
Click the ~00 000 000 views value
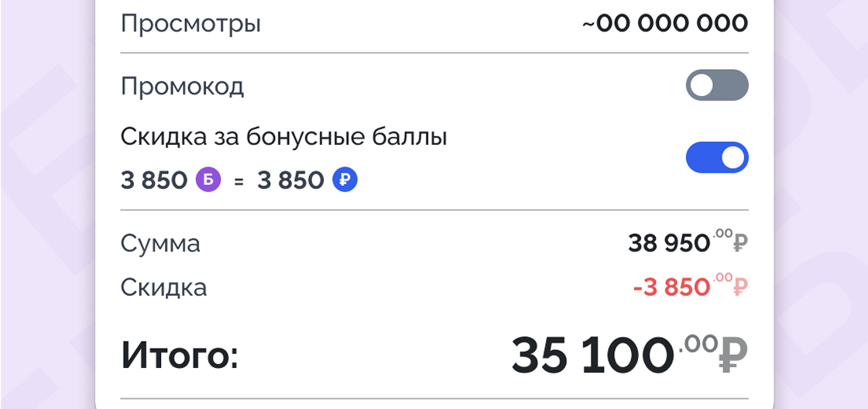665,23
